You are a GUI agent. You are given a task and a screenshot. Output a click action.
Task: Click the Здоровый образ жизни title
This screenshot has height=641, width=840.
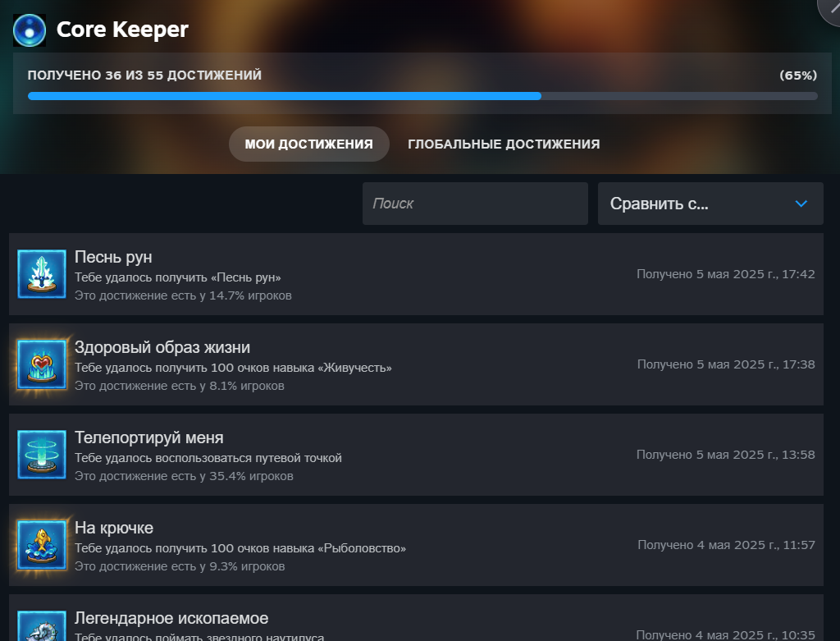click(x=162, y=347)
